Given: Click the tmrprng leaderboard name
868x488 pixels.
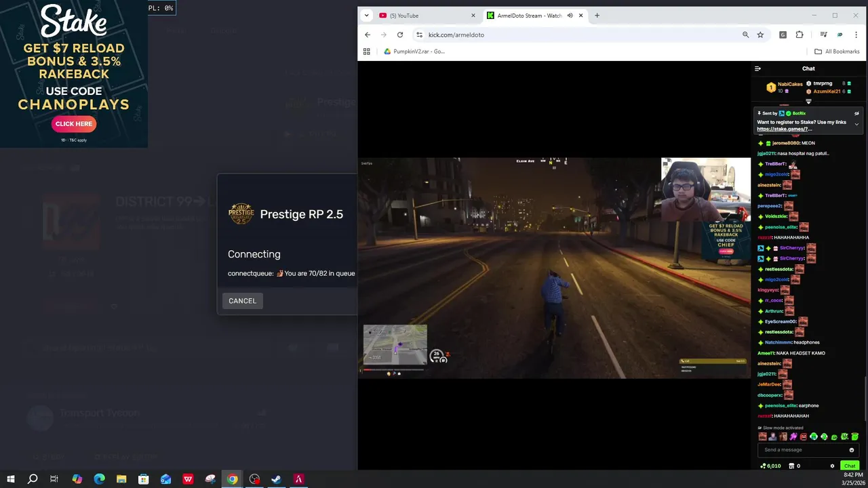Looking at the screenshot, I should (823, 83).
